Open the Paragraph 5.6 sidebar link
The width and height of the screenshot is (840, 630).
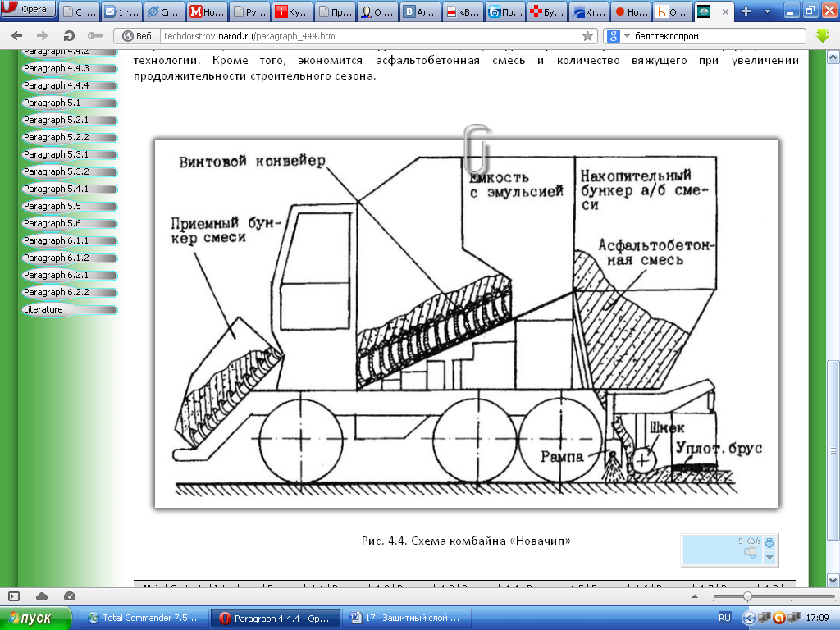coord(69,223)
